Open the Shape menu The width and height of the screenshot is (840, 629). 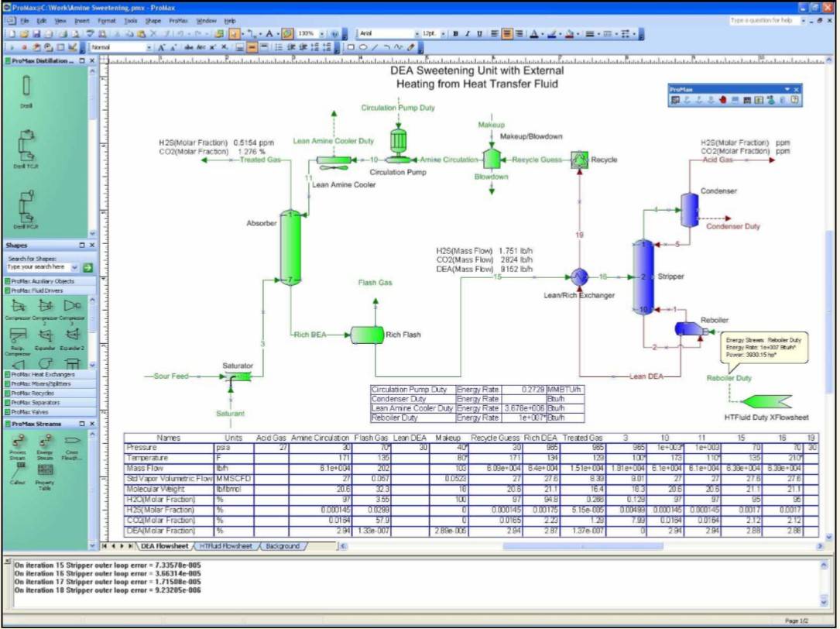click(153, 20)
